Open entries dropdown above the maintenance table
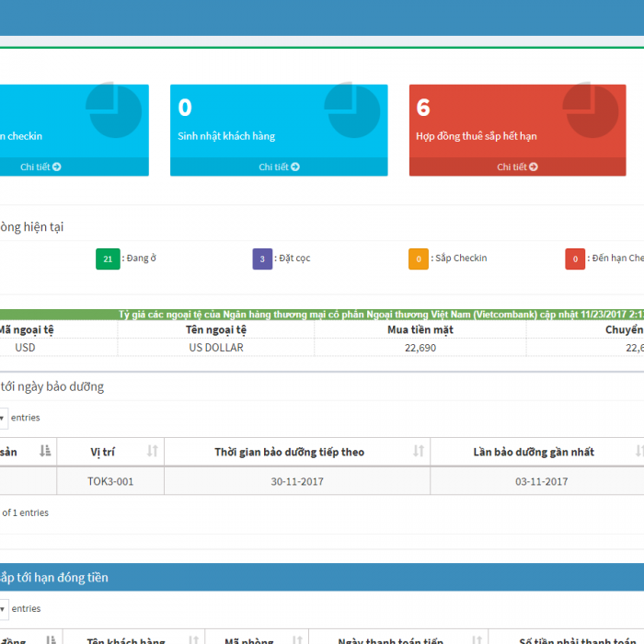 pyautogui.click(x=3, y=418)
